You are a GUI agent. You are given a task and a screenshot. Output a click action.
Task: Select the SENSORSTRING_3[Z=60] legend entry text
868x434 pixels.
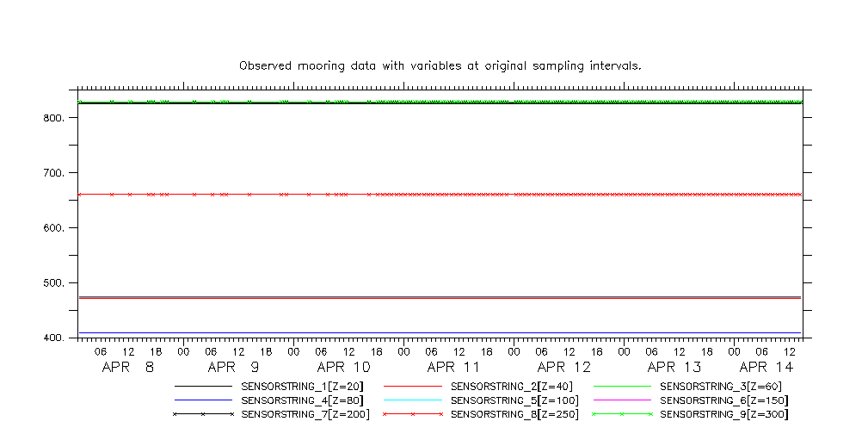point(721,387)
